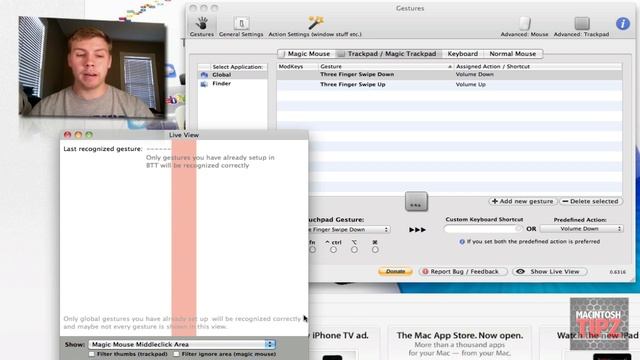Switch to Normal Mouse tab
This screenshot has height=360, width=640.
(x=513, y=53)
